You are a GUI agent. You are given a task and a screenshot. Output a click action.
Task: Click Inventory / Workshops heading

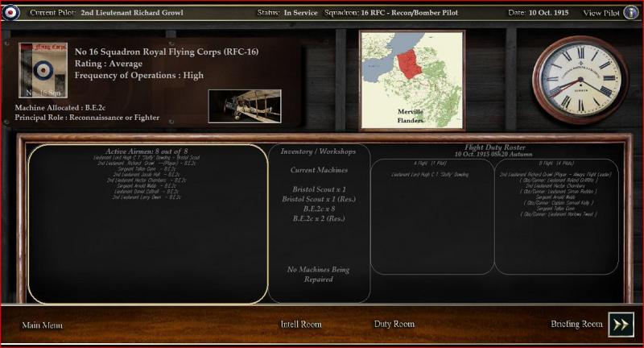[x=318, y=151]
